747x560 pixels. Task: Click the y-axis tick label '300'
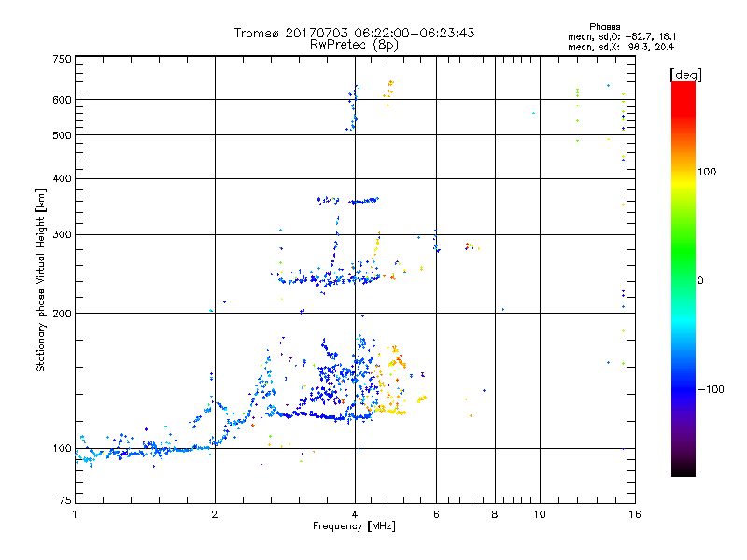click(x=62, y=235)
